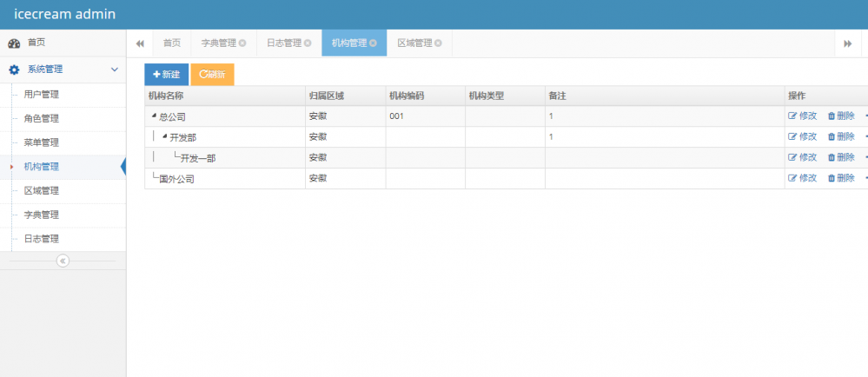The height and width of the screenshot is (377, 868).
Task: Edit 国外公司 via 修改 link
Action: [x=803, y=178]
